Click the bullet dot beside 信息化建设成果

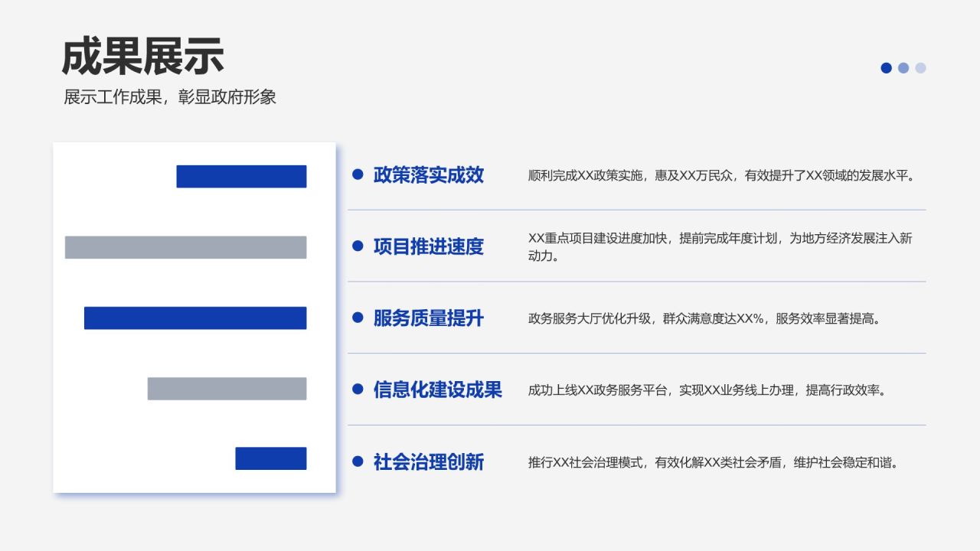[356, 389]
